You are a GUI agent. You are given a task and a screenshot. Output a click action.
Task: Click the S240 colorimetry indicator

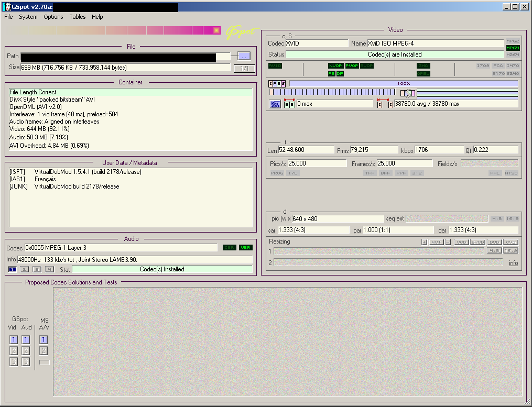tap(513, 74)
